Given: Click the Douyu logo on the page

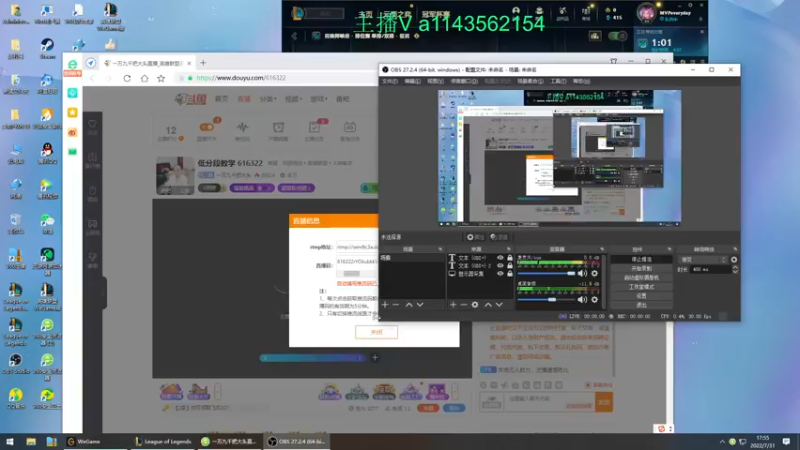Looking at the screenshot, I should (x=190, y=99).
